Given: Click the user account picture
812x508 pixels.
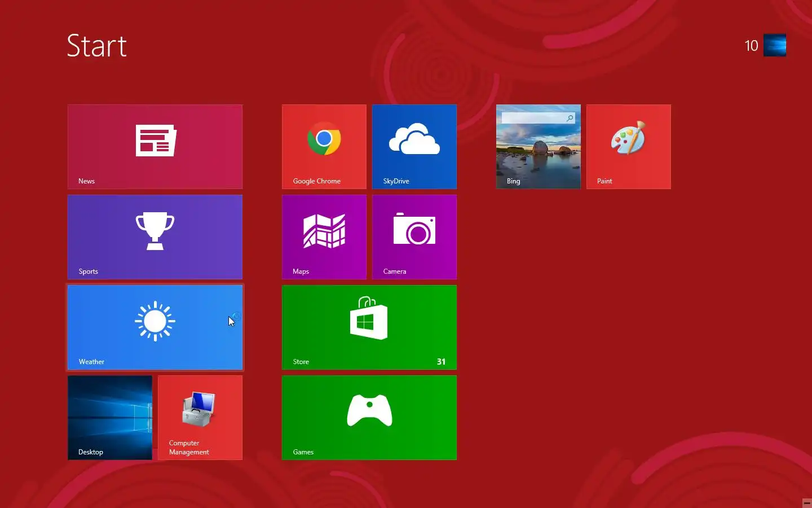Looking at the screenshot, I should tap(775, 45).
